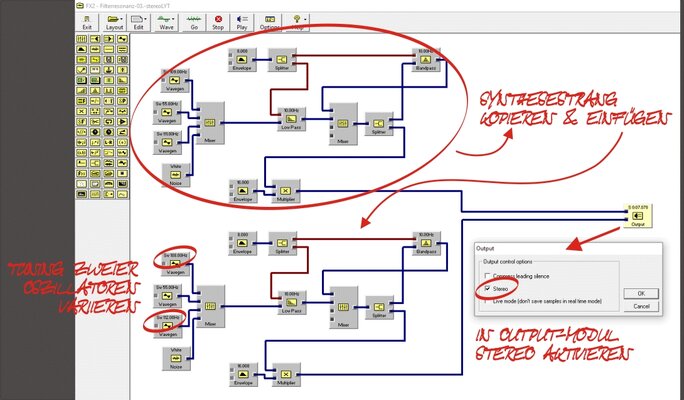Viewport: 684px width, 400px height.
Task: Select the 8.000 Envelope module in upper chain
Action: click(242, 60)
